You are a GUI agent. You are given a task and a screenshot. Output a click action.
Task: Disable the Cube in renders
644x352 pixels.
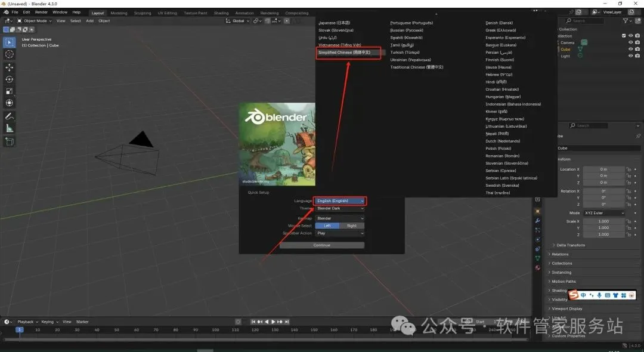click(x=637, y=49)
